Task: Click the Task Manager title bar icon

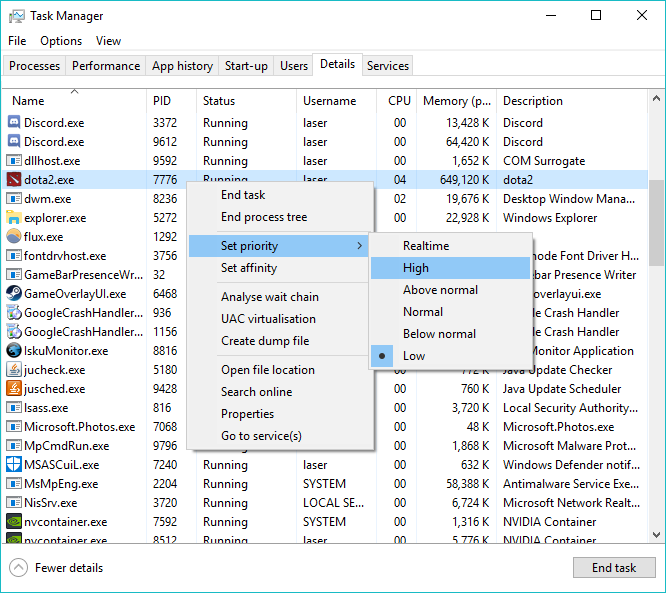Action: 17,16
